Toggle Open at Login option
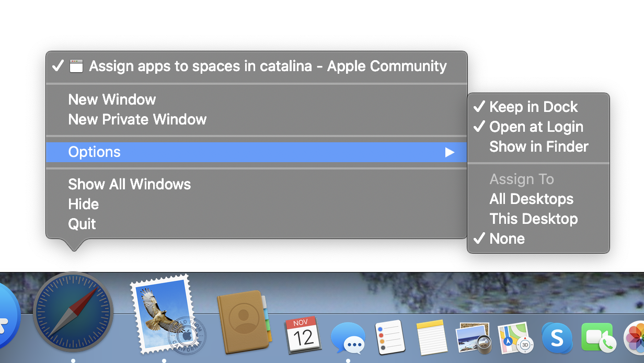The height and width of the screenshot is (363, 644). tap(538, 127)
